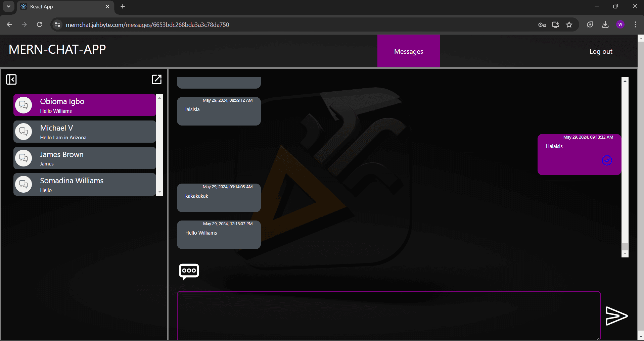Expand the tab search dropdown

[x=8, y=6]
